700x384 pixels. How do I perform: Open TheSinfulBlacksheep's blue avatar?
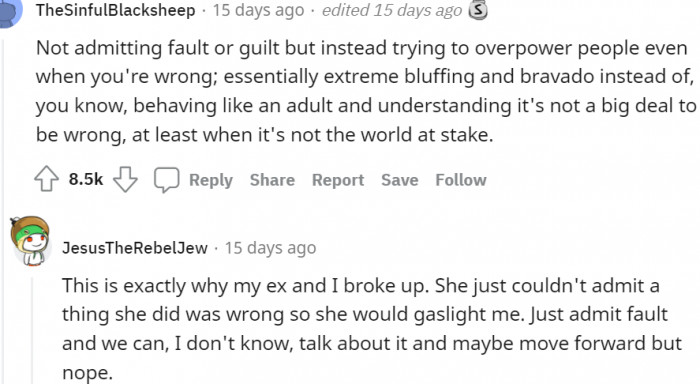10,13
